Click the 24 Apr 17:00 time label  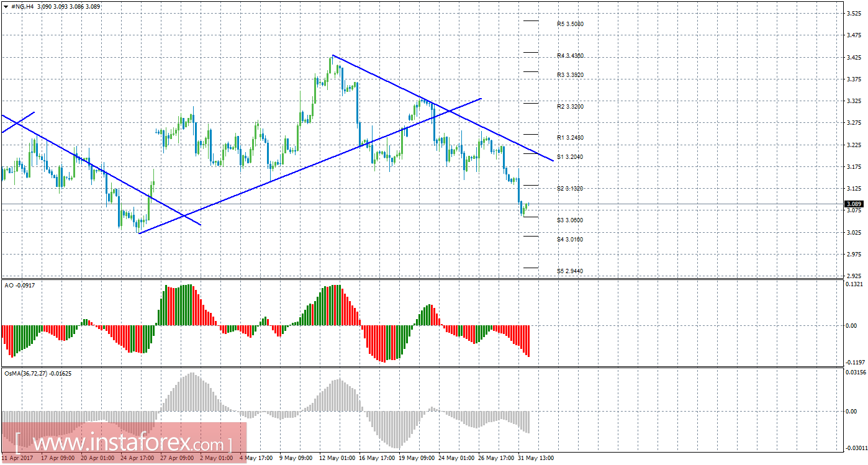tap(138, 459)
